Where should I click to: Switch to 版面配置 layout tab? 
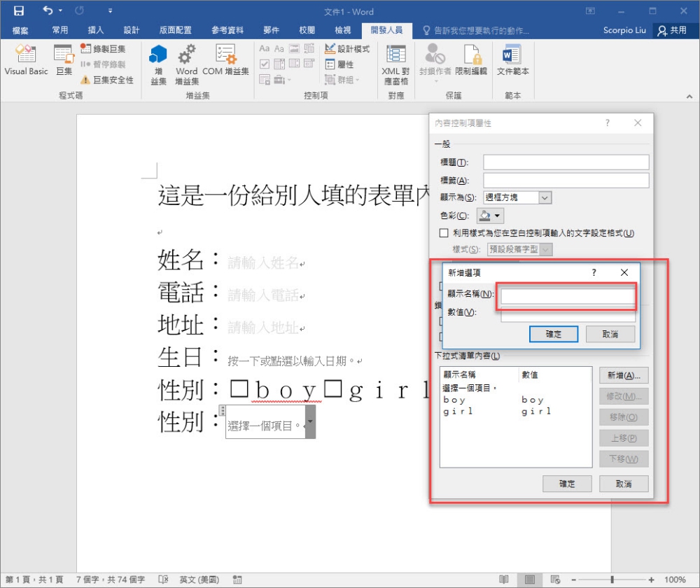(176, 30)
